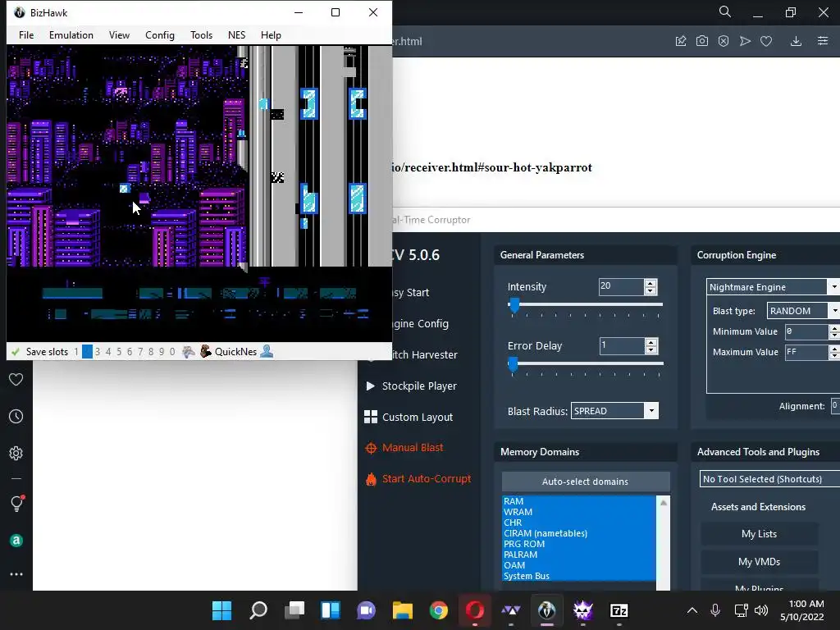840x630 pixels.
Task: Click the Intensity input field showing 20
Action: 622,286
